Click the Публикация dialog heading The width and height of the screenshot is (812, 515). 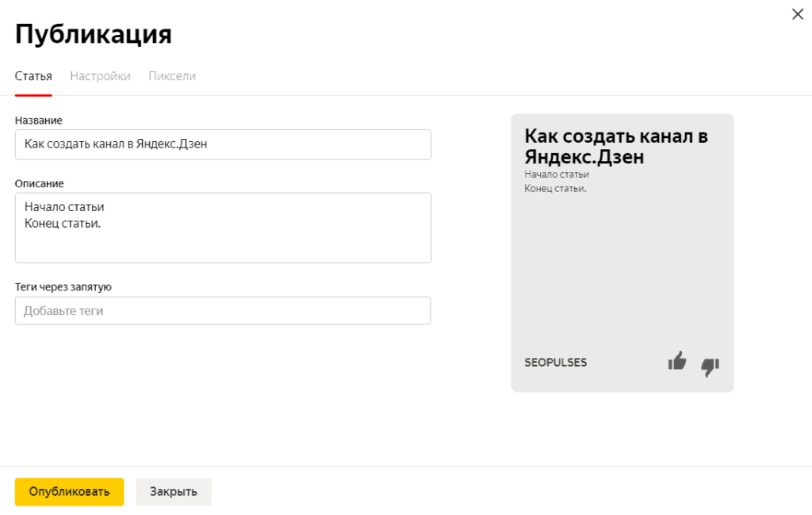[x=92, y=33]
